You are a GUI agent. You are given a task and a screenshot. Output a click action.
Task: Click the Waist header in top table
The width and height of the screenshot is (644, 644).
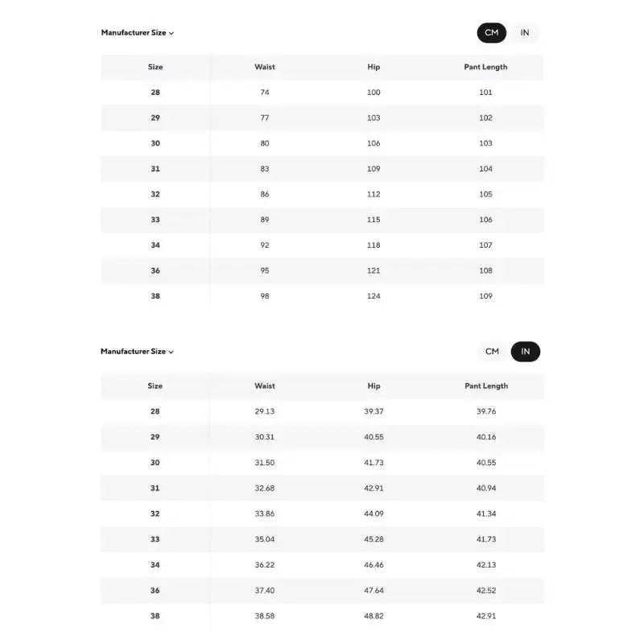pos(265,67)
